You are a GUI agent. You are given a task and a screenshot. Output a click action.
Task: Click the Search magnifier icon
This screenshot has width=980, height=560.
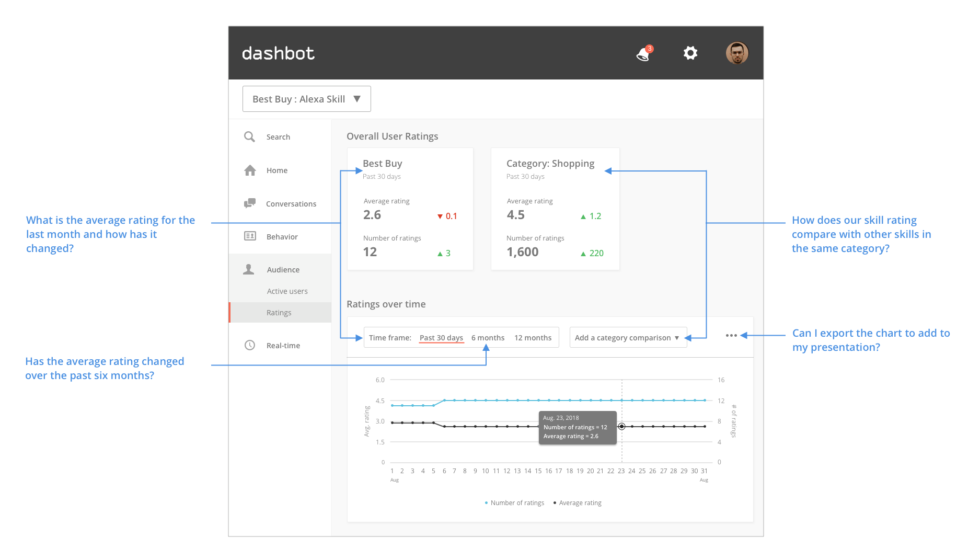(x=249, y=136)
